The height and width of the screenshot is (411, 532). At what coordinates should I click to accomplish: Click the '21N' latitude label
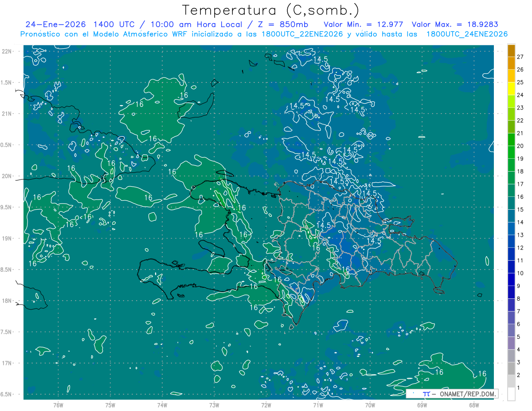pos(8,114)
